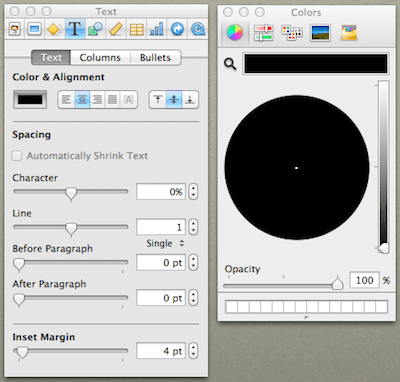This screenshot has width=400, height=382.
Task: Click the Character spacing stepper
Action: [x=193, y=192]
